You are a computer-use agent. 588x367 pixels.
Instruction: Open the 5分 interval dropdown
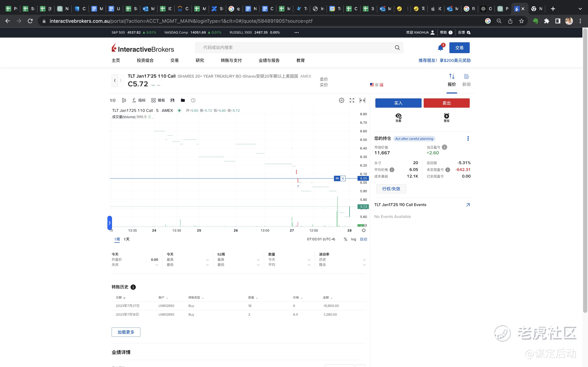(x=113, y=100)
